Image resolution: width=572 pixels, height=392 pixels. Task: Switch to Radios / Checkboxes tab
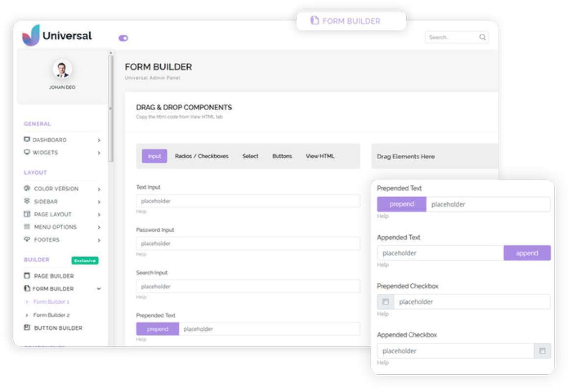202,156
